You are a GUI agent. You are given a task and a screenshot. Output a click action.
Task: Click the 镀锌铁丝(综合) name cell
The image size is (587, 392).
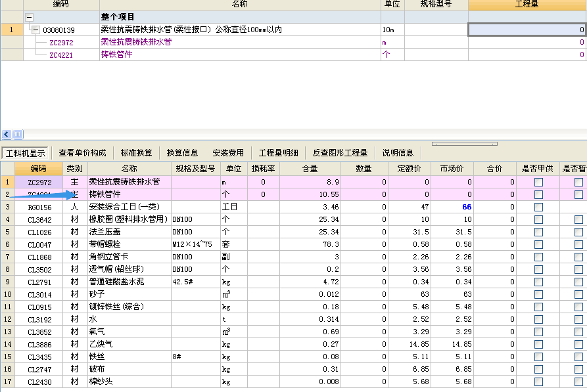(129, 307)
